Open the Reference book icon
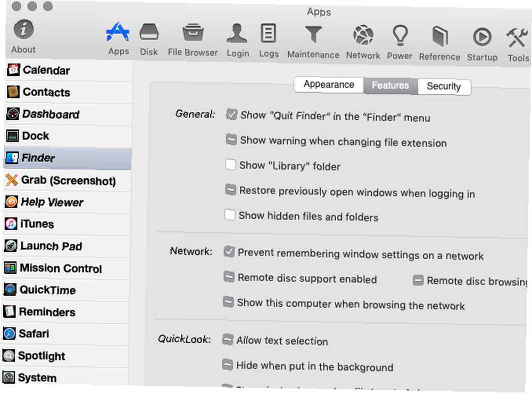 pyautogui.click(x=440, y=36)
